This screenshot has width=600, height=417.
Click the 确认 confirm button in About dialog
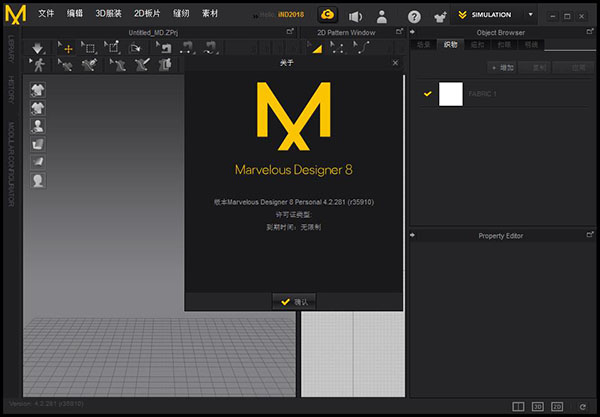point(294,302)
